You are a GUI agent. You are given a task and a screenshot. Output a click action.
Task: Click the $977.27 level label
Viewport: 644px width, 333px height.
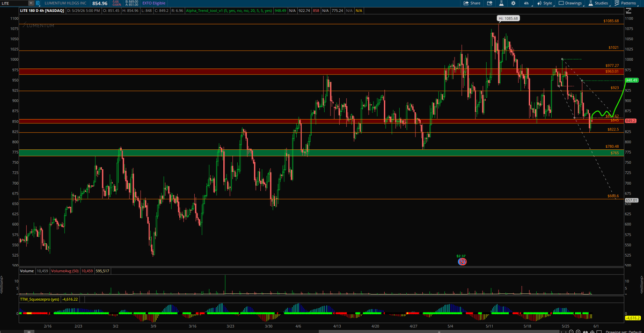[x=612, y=66]
